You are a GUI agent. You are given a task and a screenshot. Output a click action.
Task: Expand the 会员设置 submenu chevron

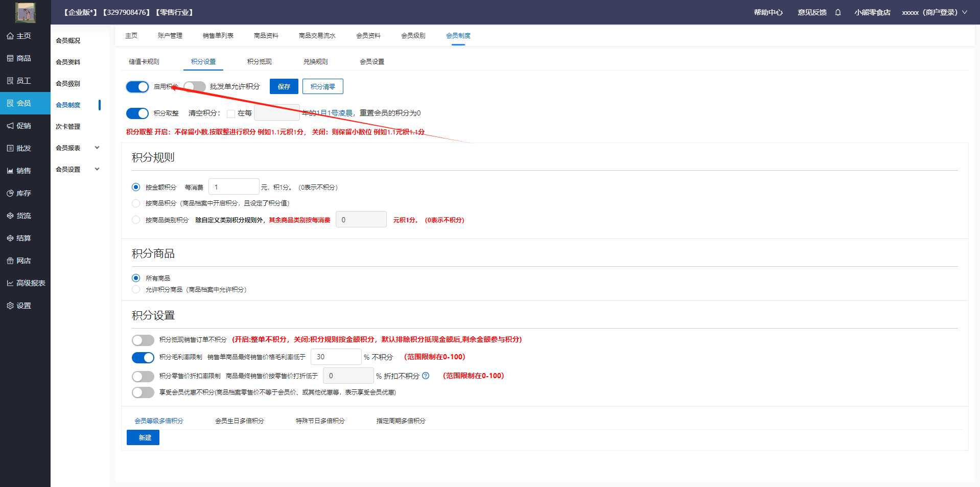click(97, 169)
